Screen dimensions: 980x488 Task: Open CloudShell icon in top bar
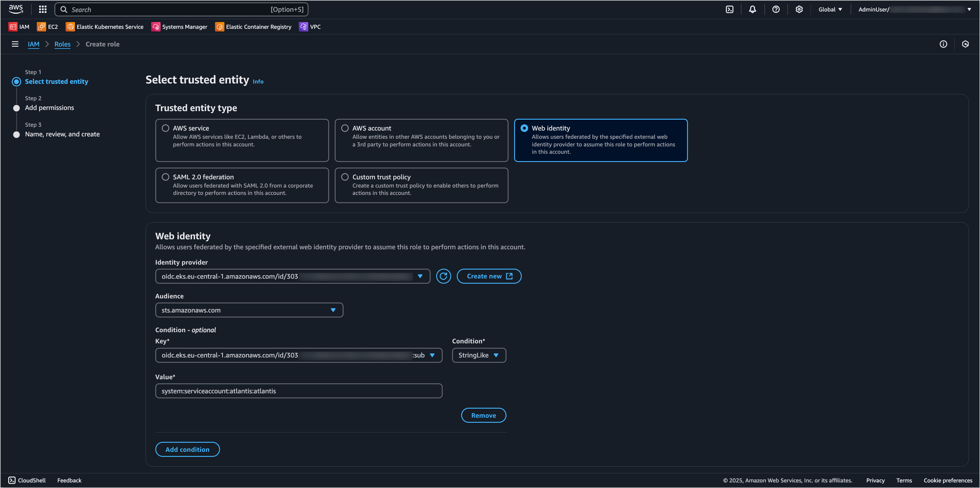click(729, 9)
